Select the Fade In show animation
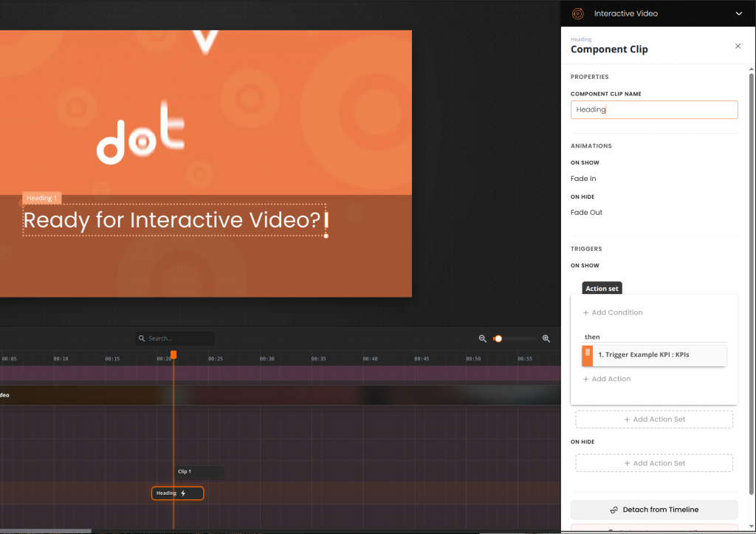Image resolution: width=756 pixels, height=534 pixels. coord(583,179)
